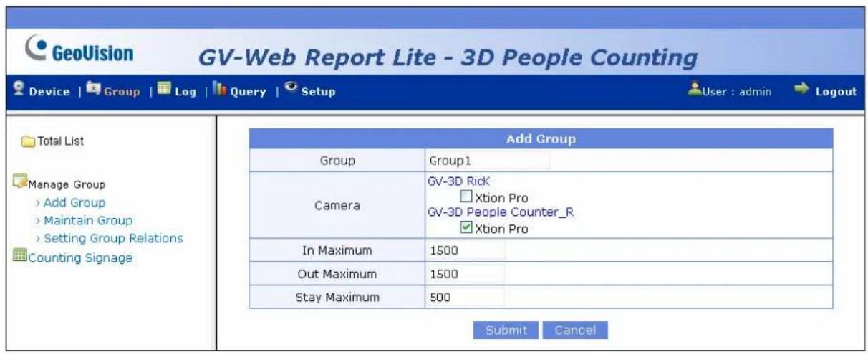868x355 pixels.
Task: Cancel adding the group
Action: pyautogui.click(x=575, y=330)
